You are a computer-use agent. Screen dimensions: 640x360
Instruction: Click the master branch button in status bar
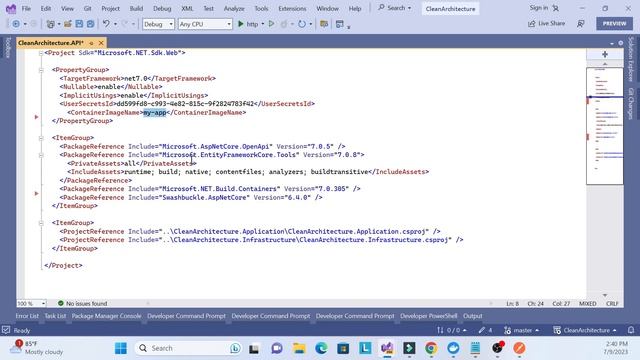(x=522, y=330)
